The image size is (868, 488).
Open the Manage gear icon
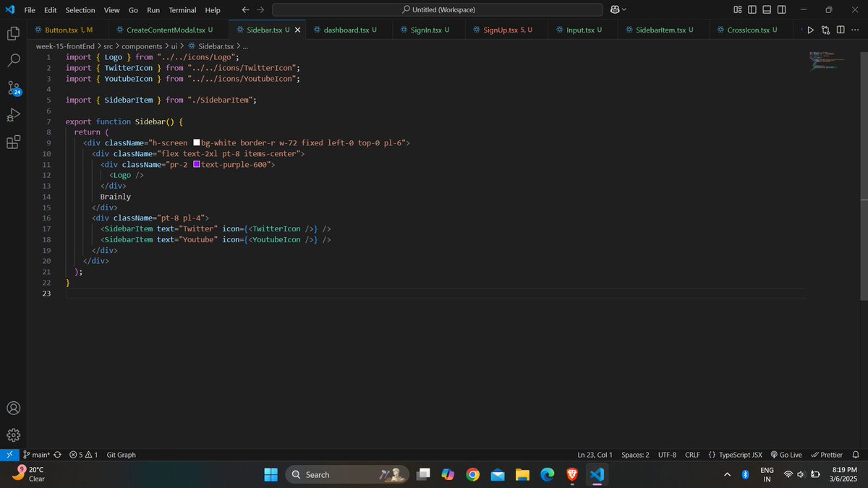[13, 435]
